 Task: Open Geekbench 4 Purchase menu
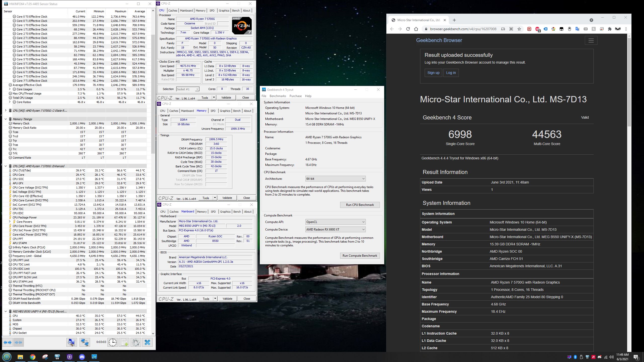tap(295, 96)
